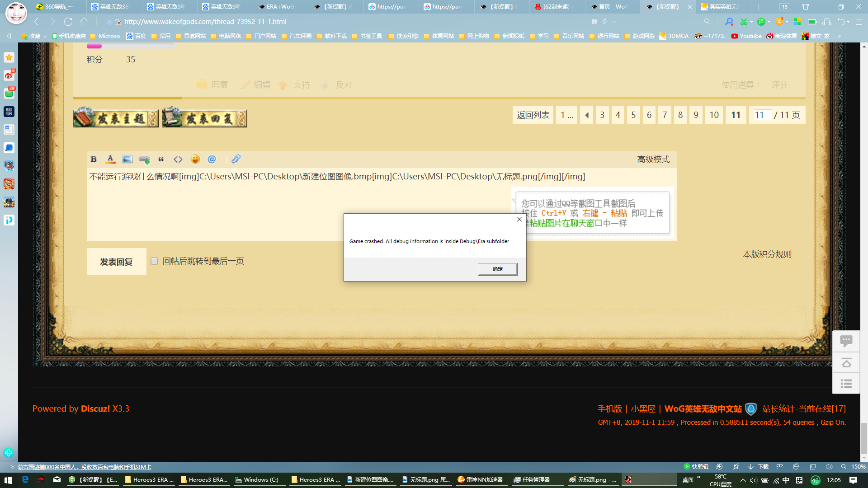This screenshot has width=868, height=488.
Task: Go to page 10 in pagination
Action: [714, 115]
